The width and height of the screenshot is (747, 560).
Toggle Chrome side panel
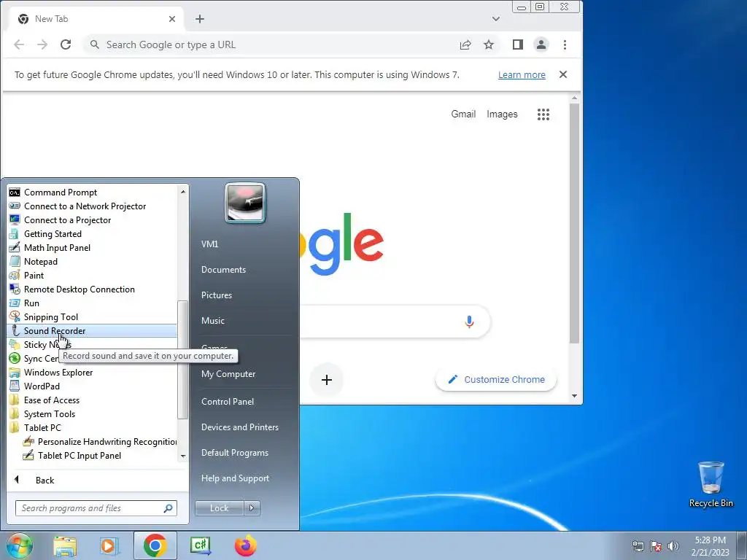pos(518,44)
